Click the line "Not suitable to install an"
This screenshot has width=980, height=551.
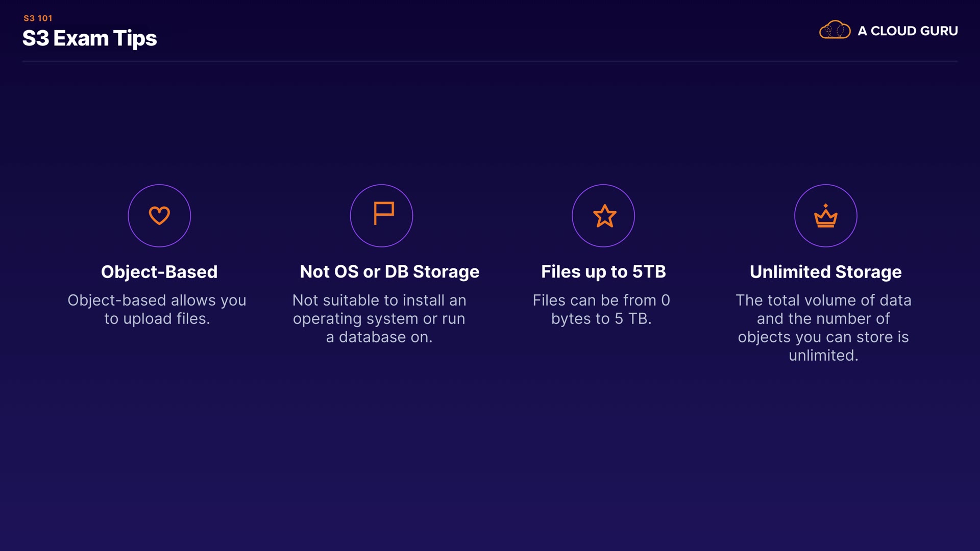click(x=379, y=300)
